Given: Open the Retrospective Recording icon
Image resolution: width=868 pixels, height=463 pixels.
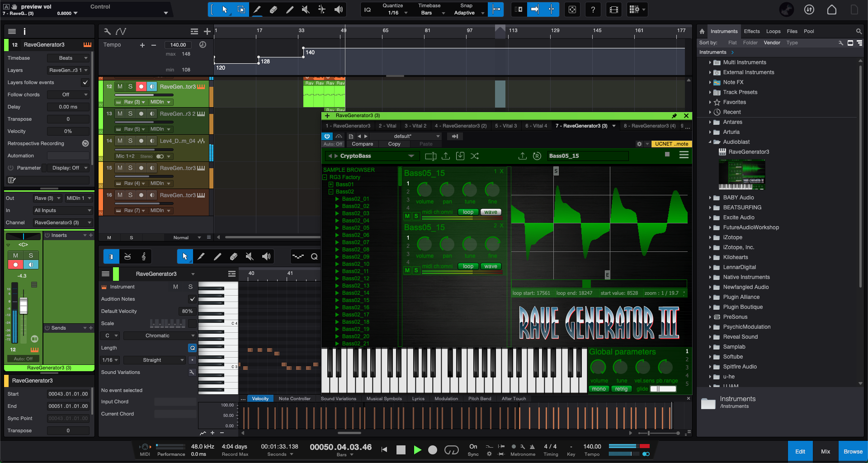Looking at the screenshot, I should [x=85, y=143].
